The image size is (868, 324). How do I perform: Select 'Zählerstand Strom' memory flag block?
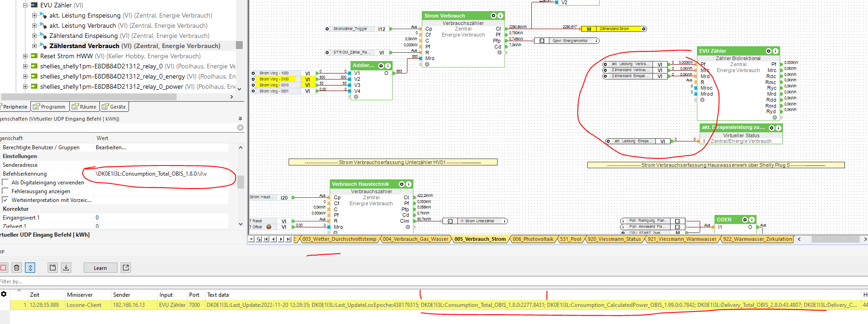pos(614,29)
